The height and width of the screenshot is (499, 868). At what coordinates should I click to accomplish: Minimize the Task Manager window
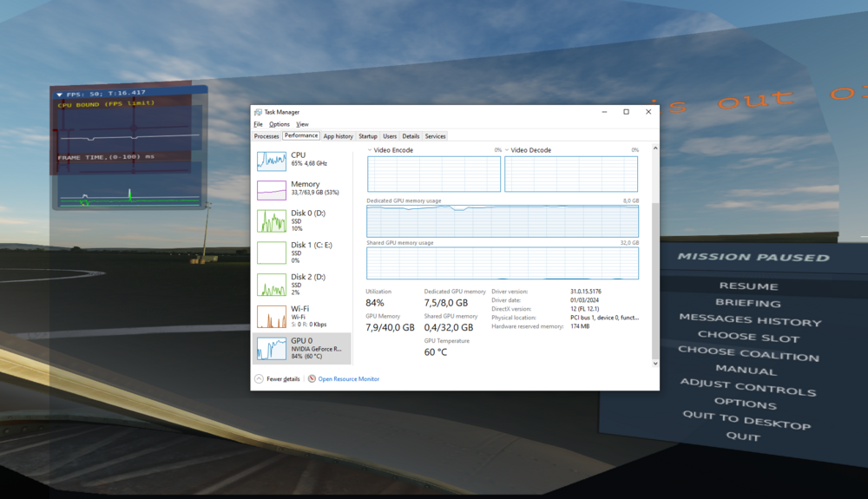(604, 112)
